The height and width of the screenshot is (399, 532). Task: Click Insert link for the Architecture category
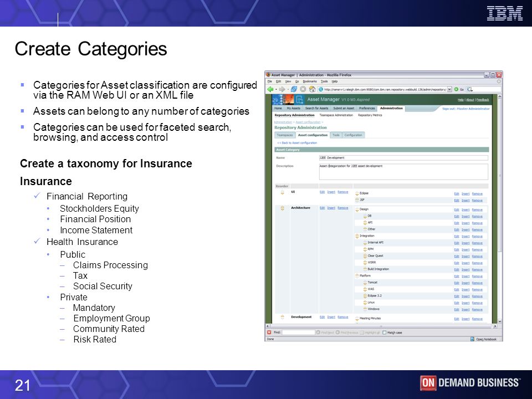point(331,208)
